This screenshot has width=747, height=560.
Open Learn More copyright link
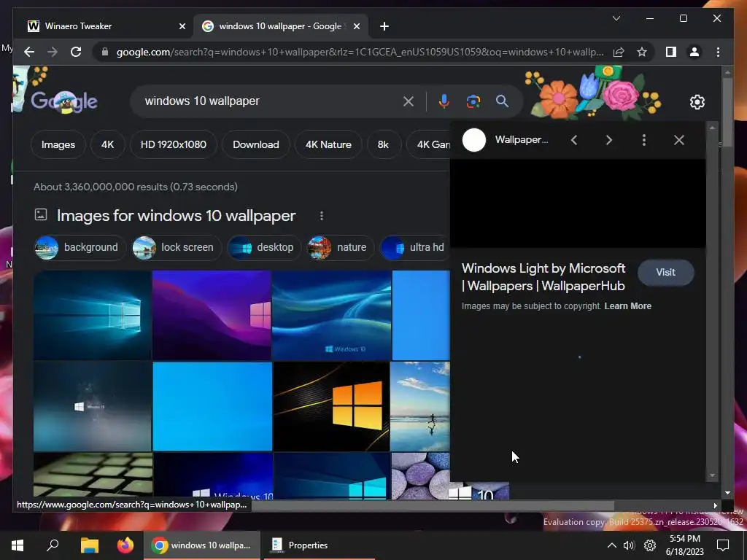(627, 306)
